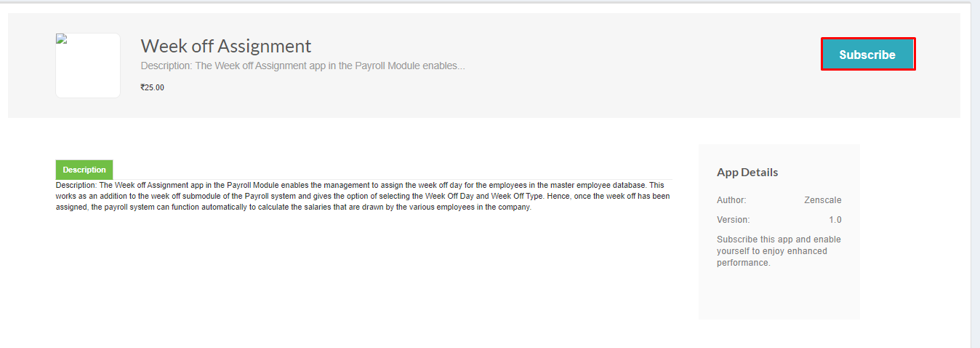Click the vertical scrollbar on the right edge

pos(975,175)
